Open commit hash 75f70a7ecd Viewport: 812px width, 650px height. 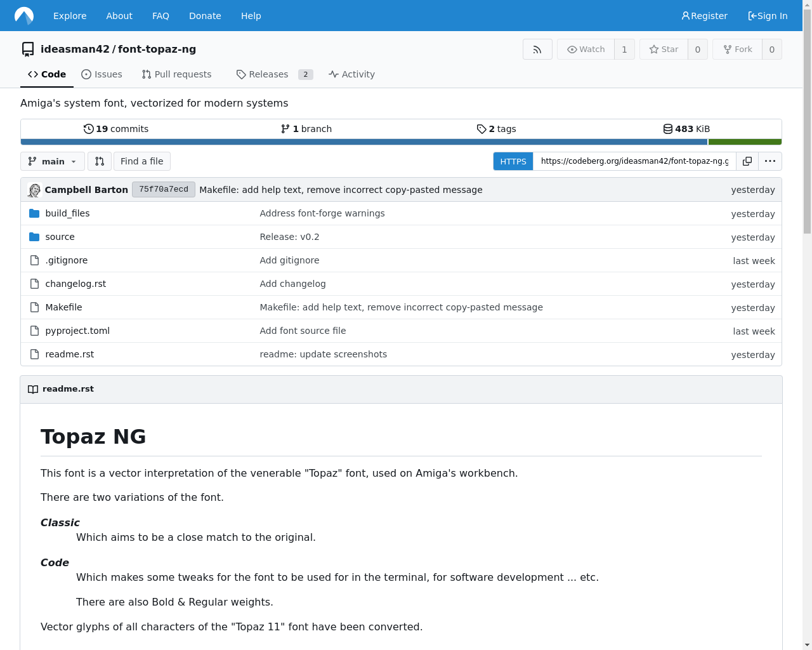pyautogui.click(x=164, y=189)
